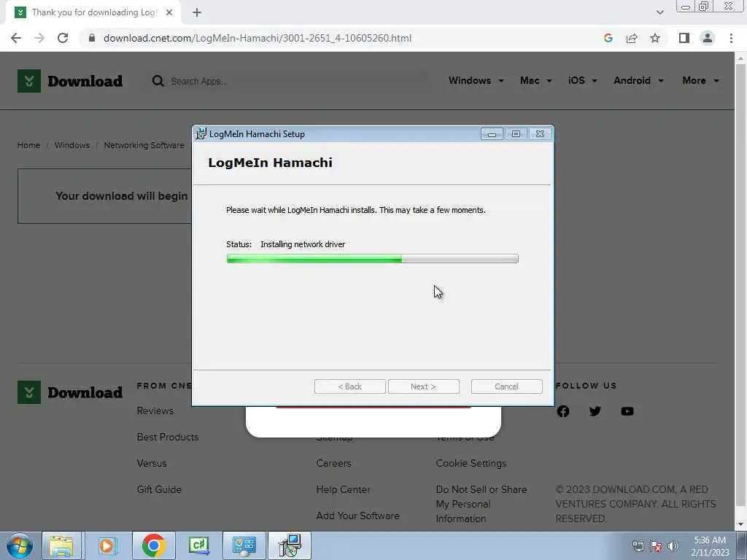Switch to Hamachi installer taskbar icon

pyautogui.click(x=290, y=545)
